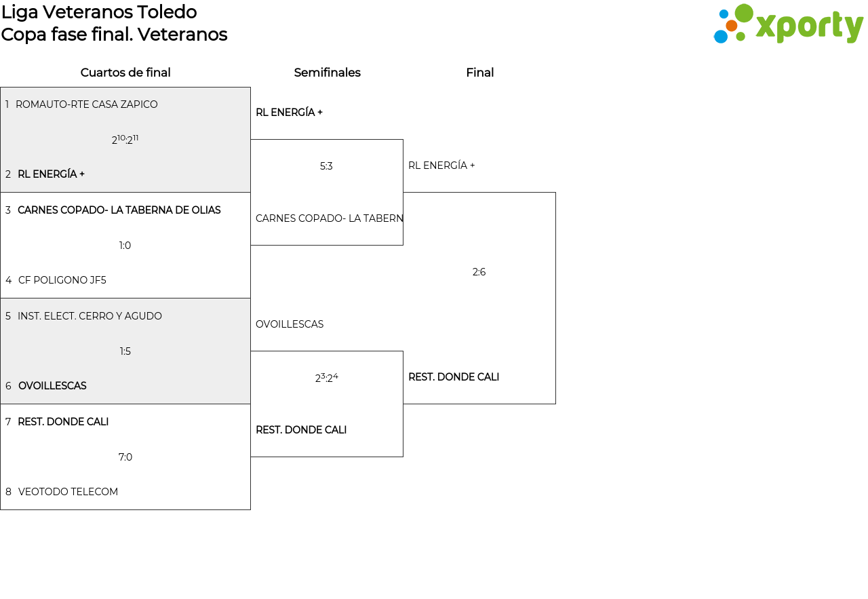
Task: Click OVOILLESCAS in the semifinals
Action: point(290,324)
